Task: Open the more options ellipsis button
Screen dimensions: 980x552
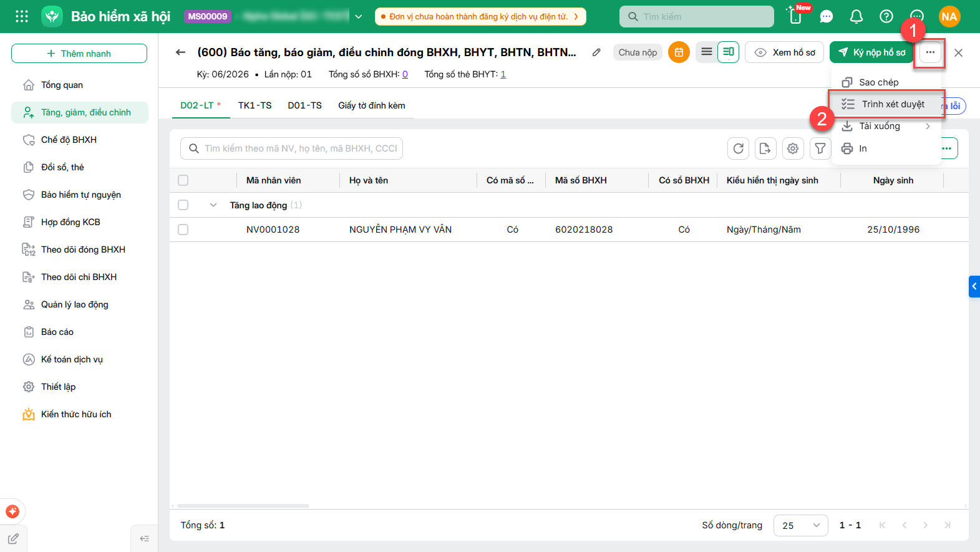Action: point(930,52)
